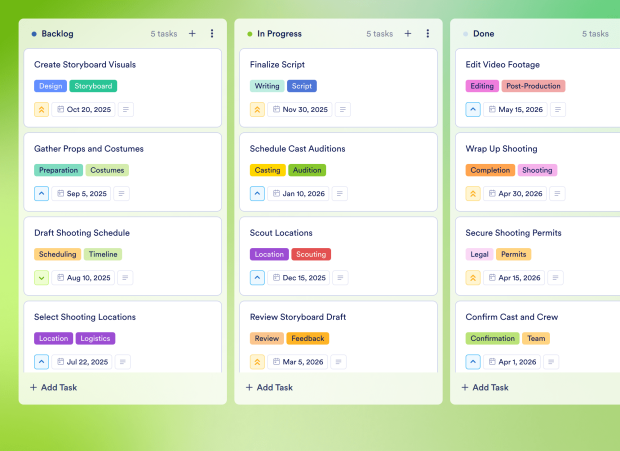Open priority selector on Edit Video Footage

click(x=473, y=110)
